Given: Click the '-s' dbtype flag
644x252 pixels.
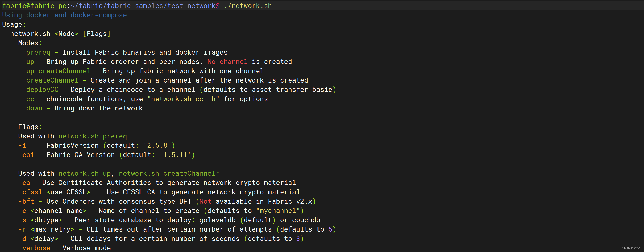Looking at the screenshot, I should (x=22, y=220).
